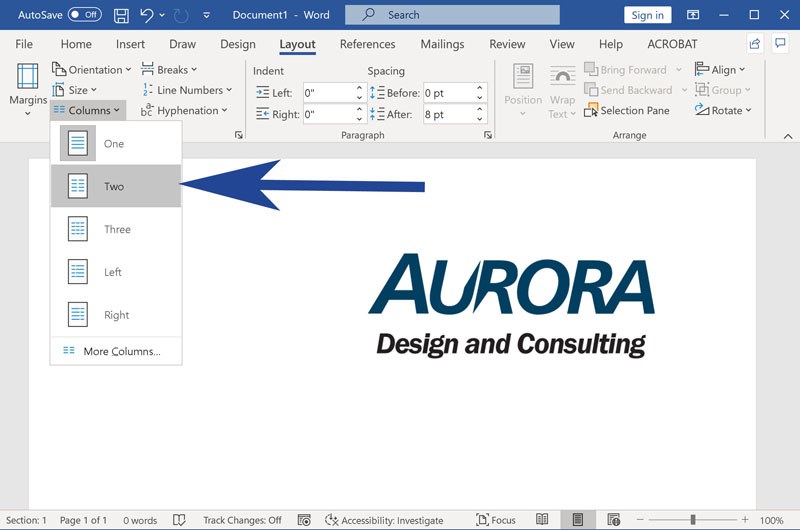Click the proofing book icon

[179, 520]
